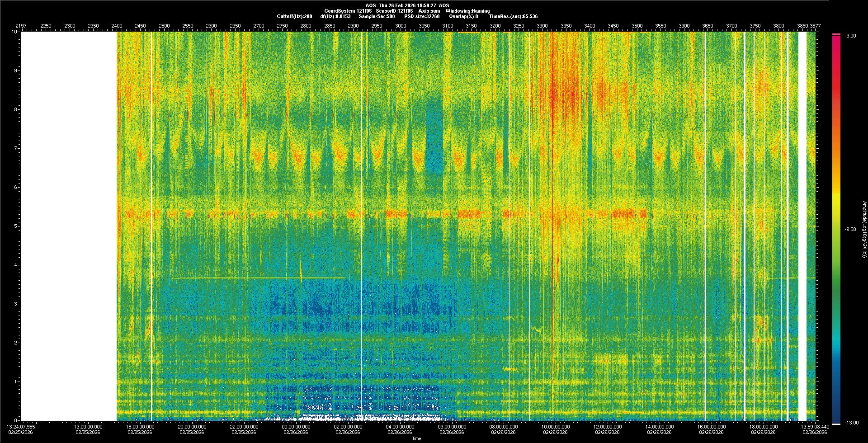
Task: Click the Overlap(%):0 parameter label
Action: click(463, 16)
